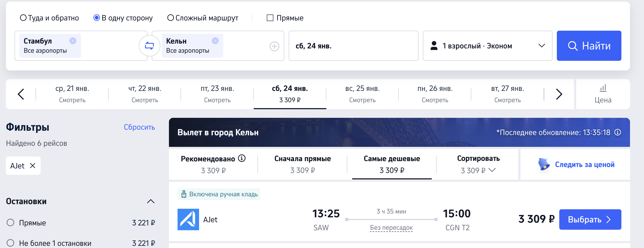Screen dimensions: 644x248
Task: Clear the Стамбул origin field
Action: pyautogui.click(x=73, y=41)
